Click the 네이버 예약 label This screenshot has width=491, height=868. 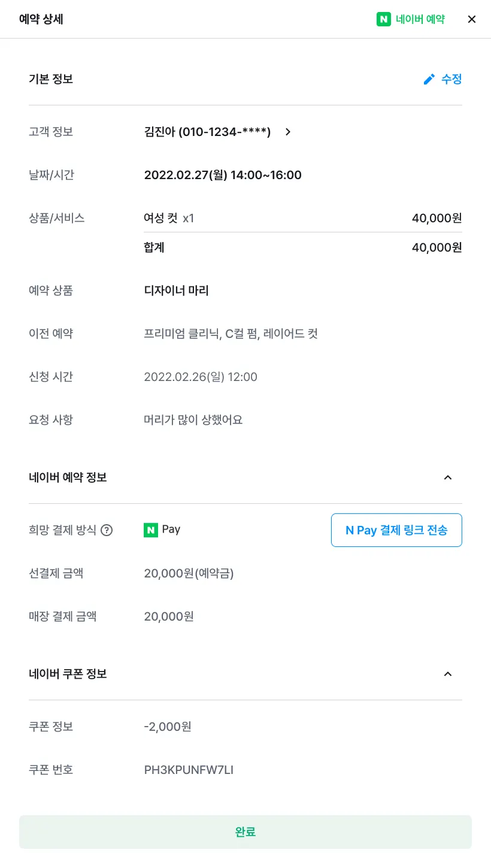(420, 19)
